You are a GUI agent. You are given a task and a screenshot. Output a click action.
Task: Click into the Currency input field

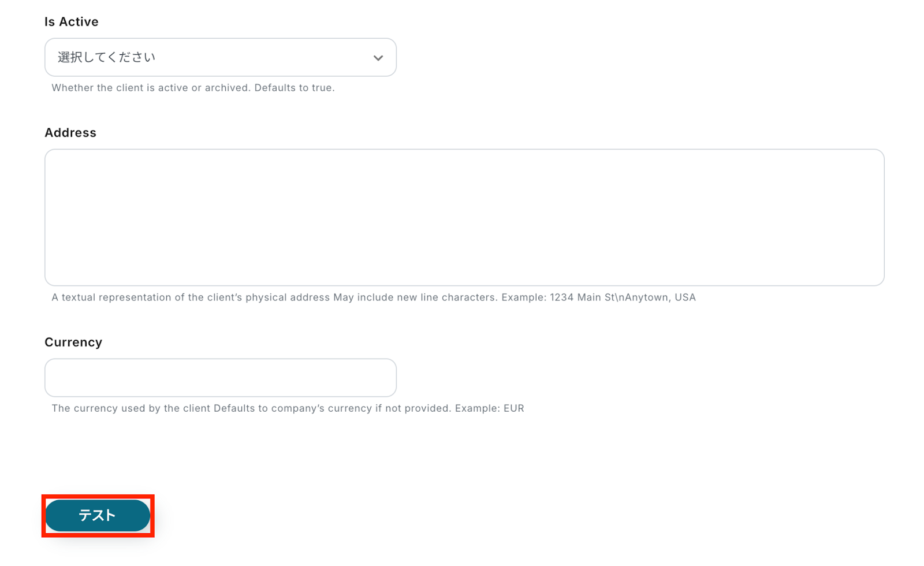coord(220,378)
